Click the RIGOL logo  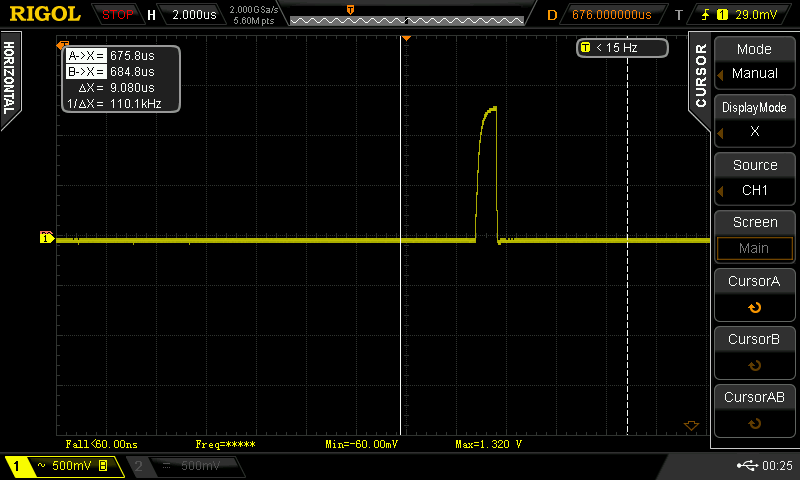[45, 15]
